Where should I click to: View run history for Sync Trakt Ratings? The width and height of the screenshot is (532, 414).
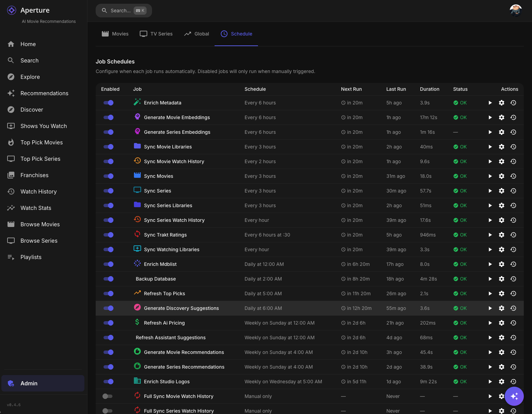tap(513, 235)
